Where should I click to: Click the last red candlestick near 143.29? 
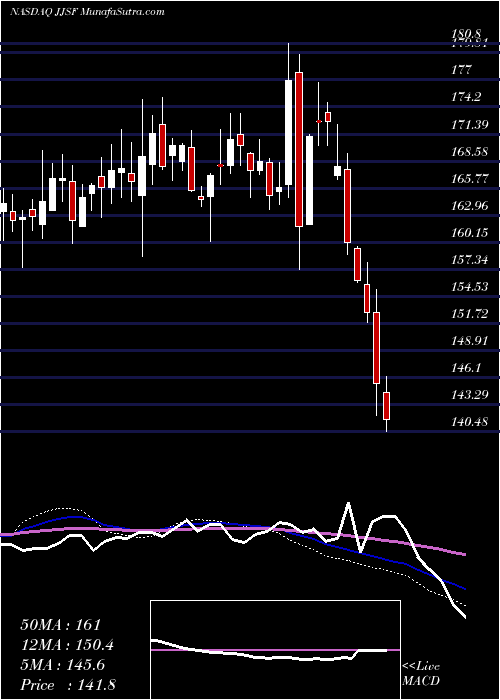[x=387, y=406]
